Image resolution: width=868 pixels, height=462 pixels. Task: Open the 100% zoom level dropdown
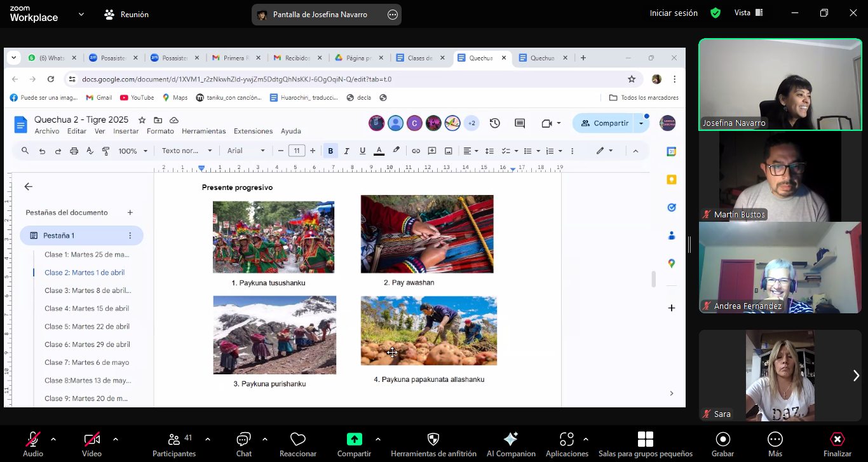point(133,151)
